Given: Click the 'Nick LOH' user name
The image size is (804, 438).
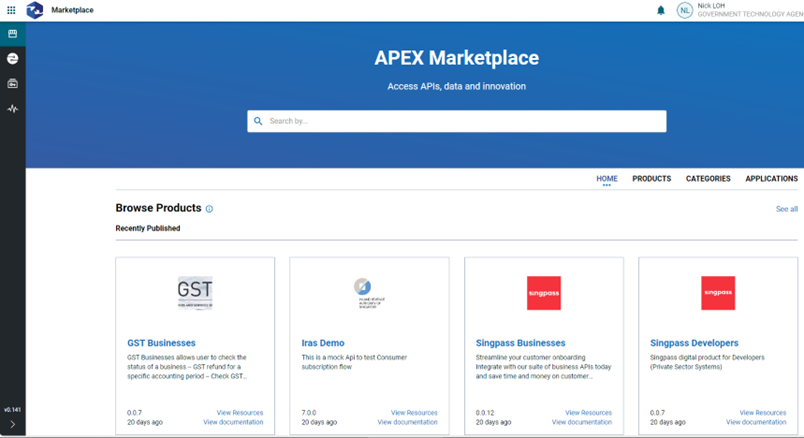Looking at the screenshot, I should pos(711,6).
